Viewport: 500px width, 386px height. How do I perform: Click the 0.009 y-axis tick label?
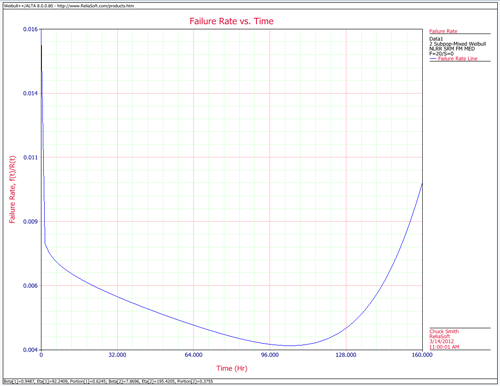30,222
